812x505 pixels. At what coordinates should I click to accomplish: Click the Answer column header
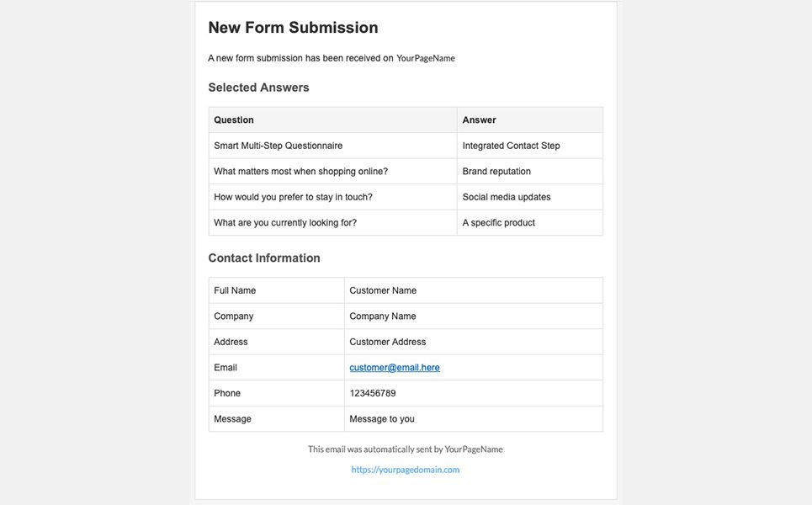pyautogui.click(x=480, y=120)
